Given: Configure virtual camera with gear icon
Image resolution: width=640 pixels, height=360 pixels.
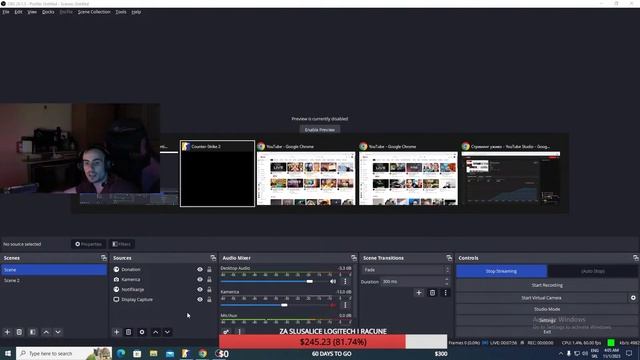Looking at the screenshot, I should pos(633,298).
